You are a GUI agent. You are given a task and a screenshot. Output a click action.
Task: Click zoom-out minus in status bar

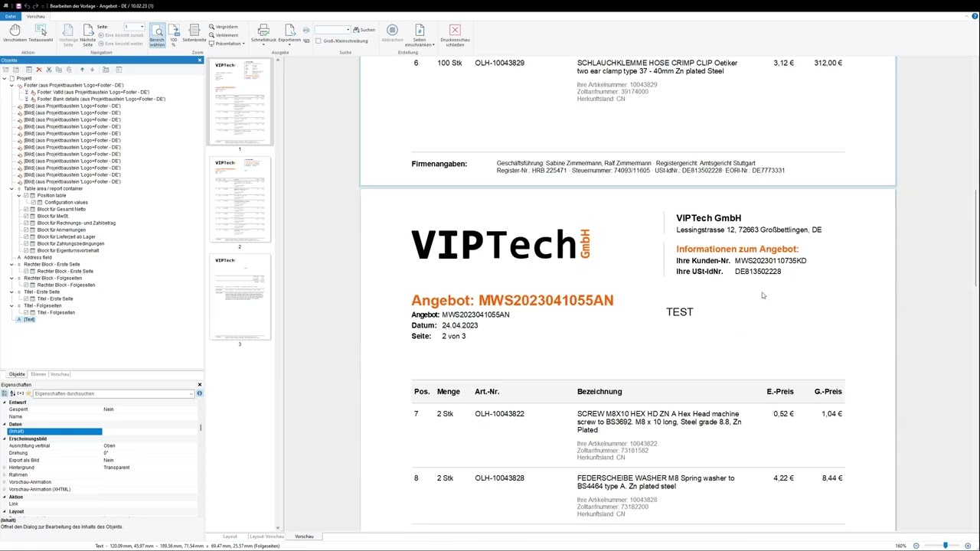pyautogui.click(x=916, y=546)
